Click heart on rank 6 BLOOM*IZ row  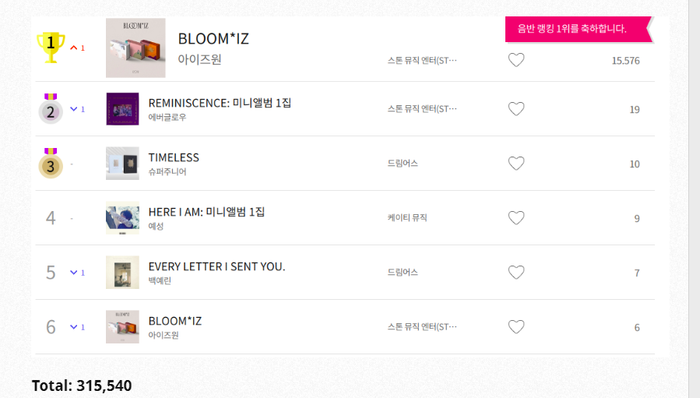516,327
